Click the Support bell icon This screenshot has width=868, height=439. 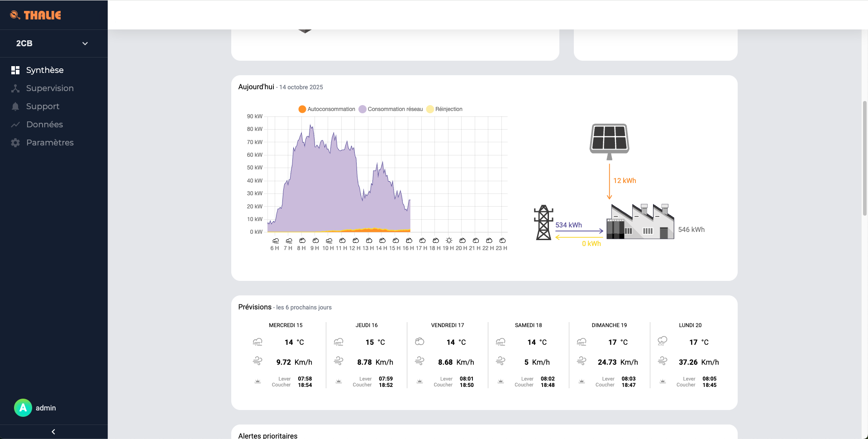(15, 106)
